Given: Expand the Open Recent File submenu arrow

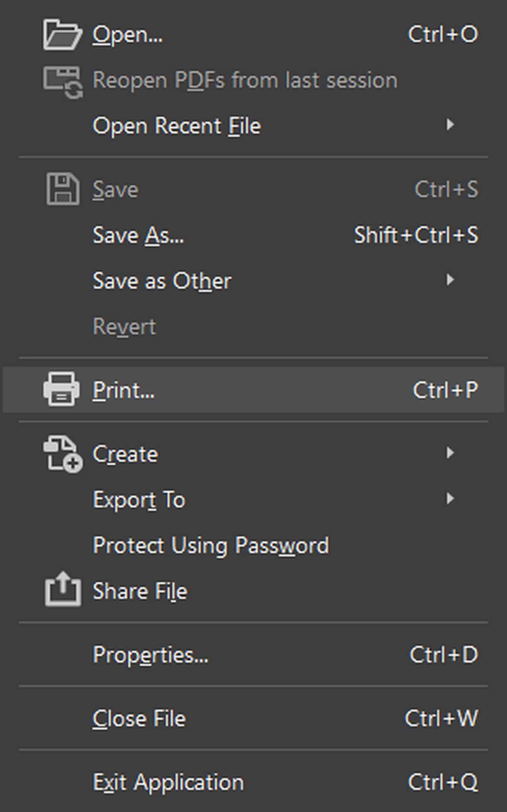Looking at the screenshot, I should click(x=450, y=125).
